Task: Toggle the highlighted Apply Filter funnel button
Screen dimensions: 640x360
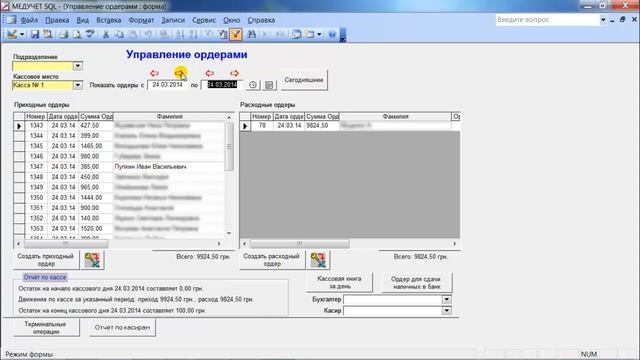Action: coord(236,35)
